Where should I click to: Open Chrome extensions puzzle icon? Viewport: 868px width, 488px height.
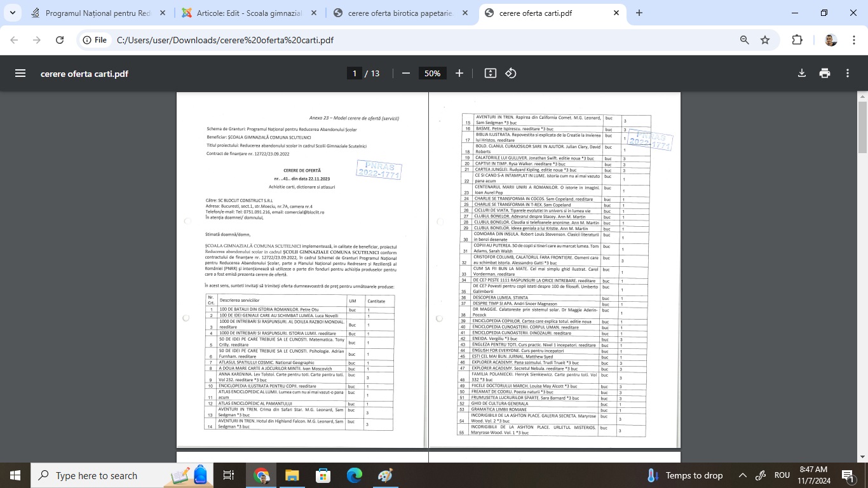(x=797, y=40)
